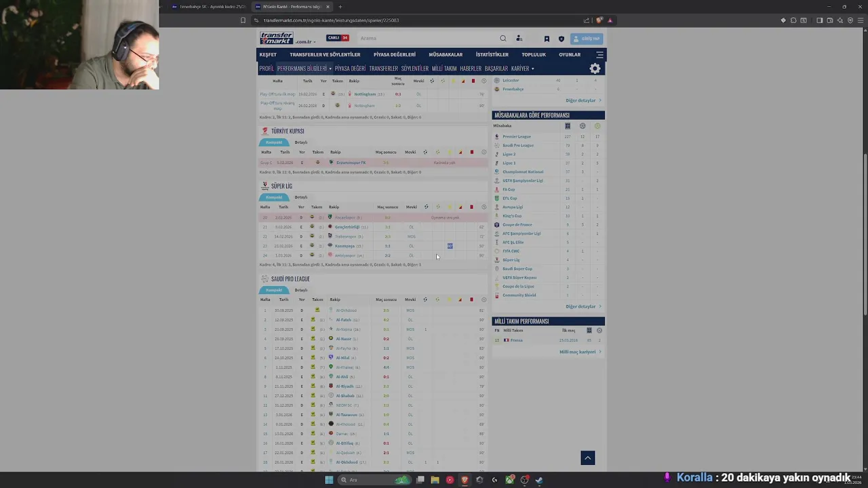Click the Süper Lig section logo

264,186
